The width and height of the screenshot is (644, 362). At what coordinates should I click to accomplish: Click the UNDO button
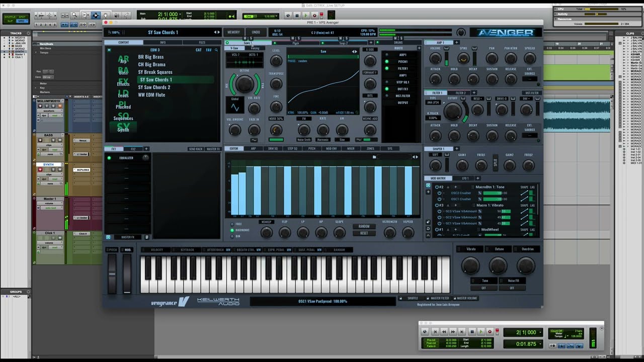256,32
